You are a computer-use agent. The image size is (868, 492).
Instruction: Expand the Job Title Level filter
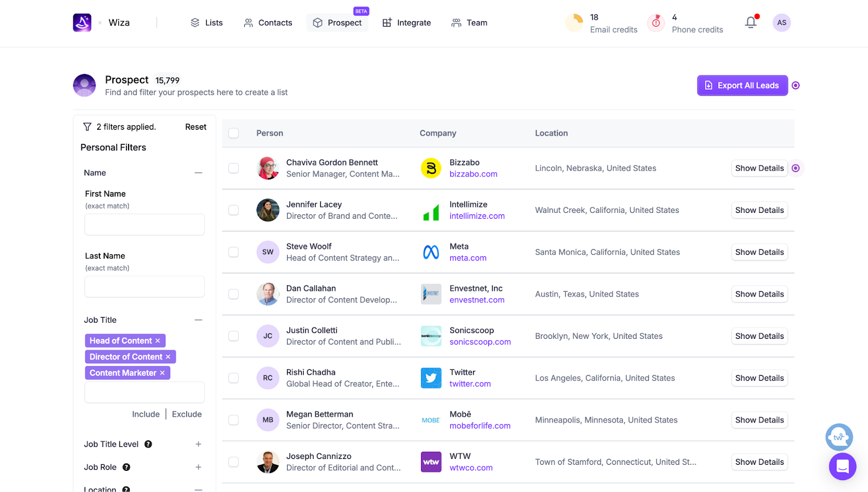click(x=199, y=444)
